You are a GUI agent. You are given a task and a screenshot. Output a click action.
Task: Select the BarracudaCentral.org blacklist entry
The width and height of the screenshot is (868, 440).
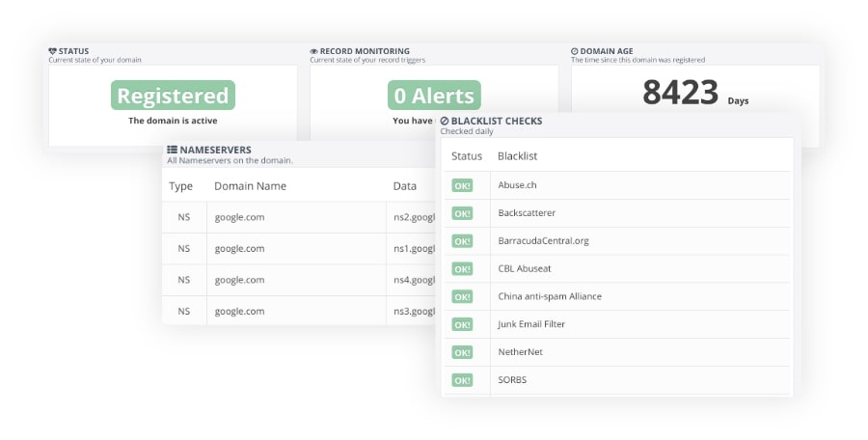(x=543, y=241)
